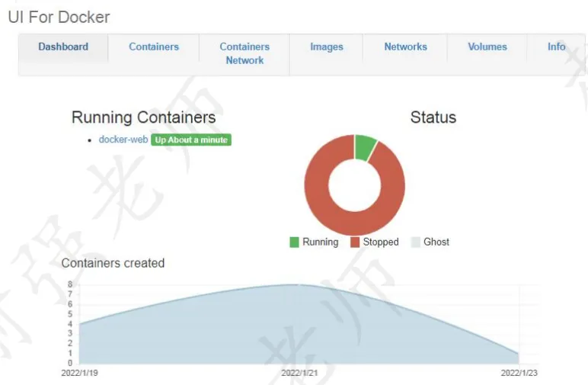View the Info tab
Viewport: 588px width, 385px height.
(556, 47)
